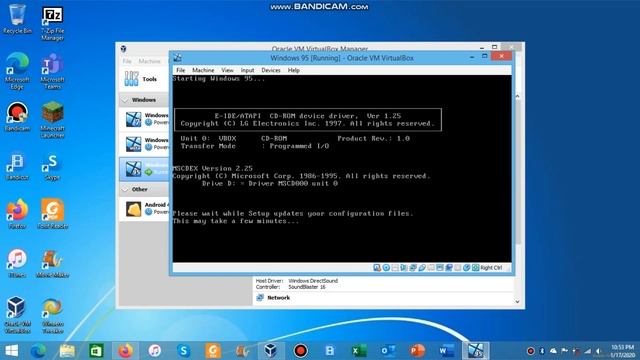Click the Manager details scrollbar up arrow

click(518, 96)
